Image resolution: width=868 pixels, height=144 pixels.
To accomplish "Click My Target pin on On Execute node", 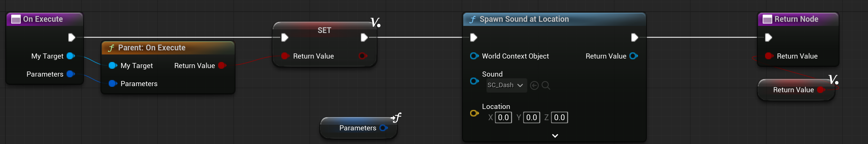I will click(x=71, y=56).
